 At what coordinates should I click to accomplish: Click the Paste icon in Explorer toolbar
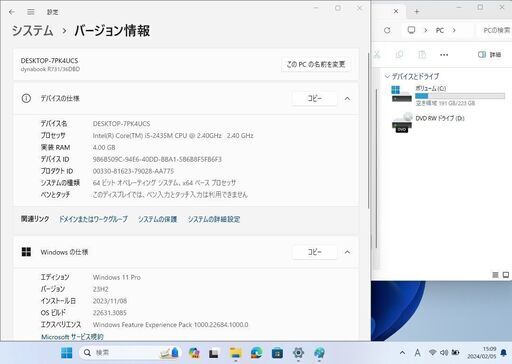[x=422, y=54]
